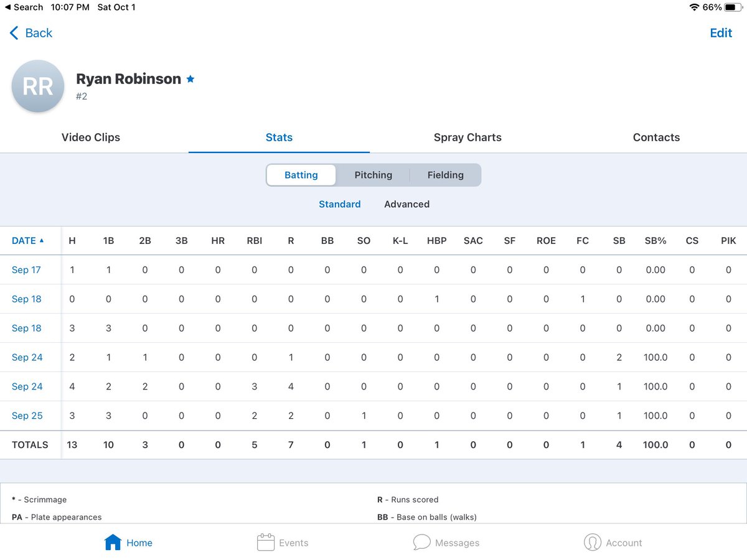Open the Spray Charts tab

(467, 138)
